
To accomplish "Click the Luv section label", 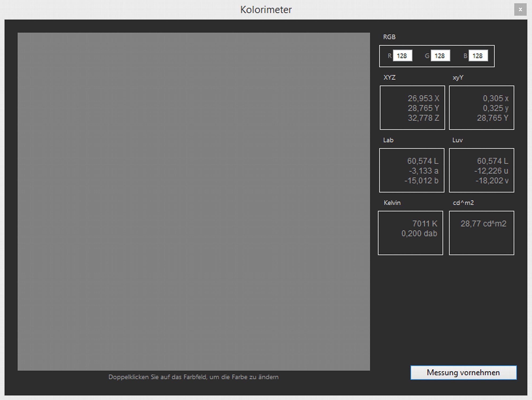I will click(x=458, y=140).
